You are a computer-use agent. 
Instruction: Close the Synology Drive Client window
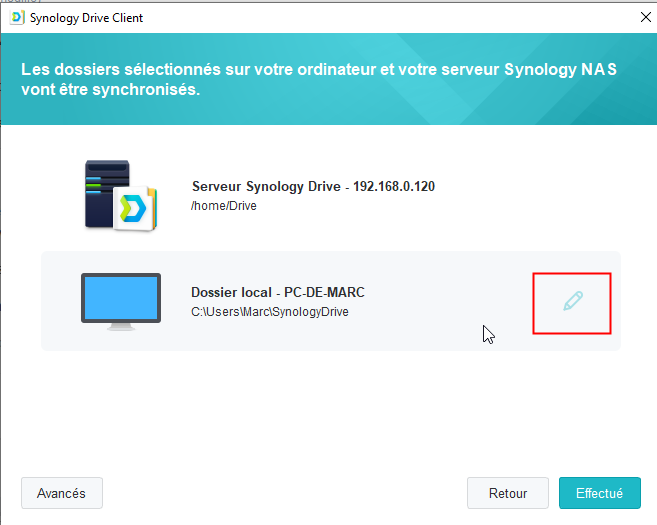click(x=646, y=17)
